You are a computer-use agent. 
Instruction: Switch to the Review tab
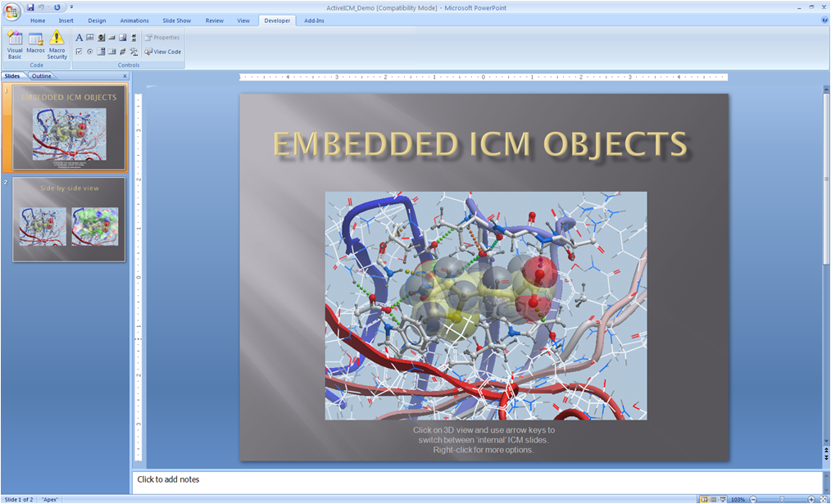[215, 20]
